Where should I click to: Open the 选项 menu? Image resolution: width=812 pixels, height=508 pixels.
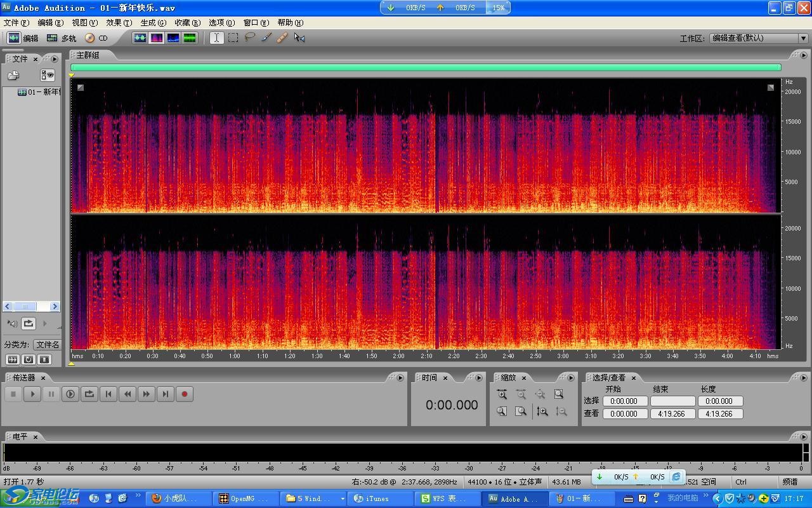point(221,23)
